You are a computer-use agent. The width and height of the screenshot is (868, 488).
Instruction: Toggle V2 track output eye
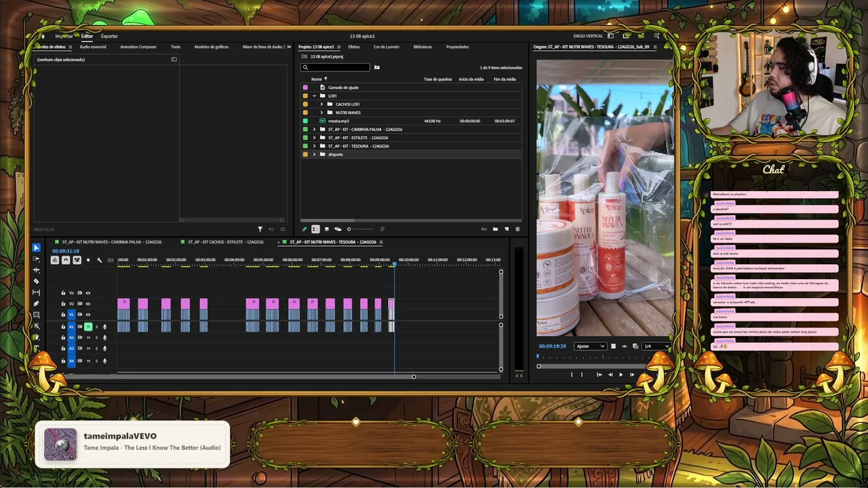[x=87, y=304]
